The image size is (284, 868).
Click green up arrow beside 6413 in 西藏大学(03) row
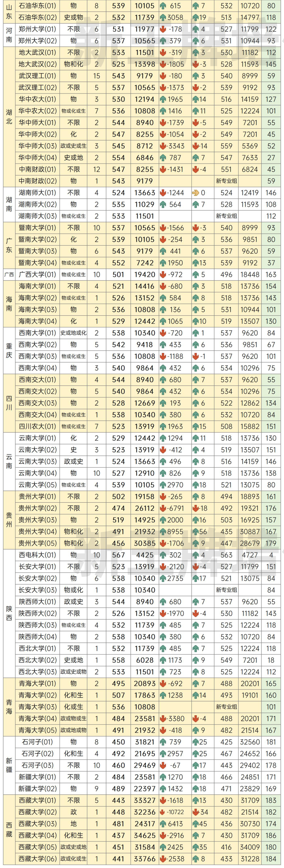pos(163,824)
